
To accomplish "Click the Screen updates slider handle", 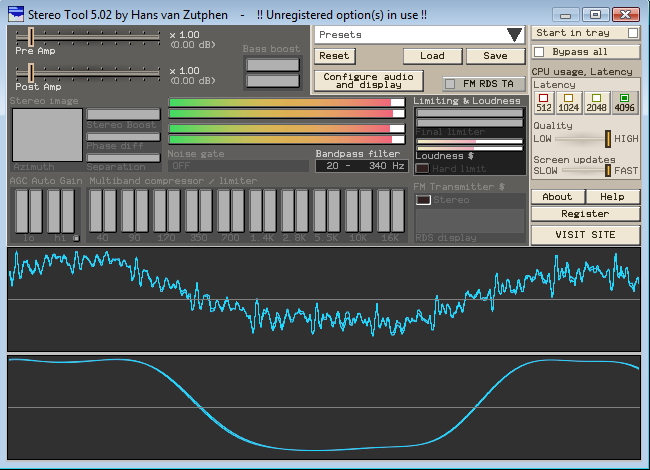I will click(x=608, y=171).
